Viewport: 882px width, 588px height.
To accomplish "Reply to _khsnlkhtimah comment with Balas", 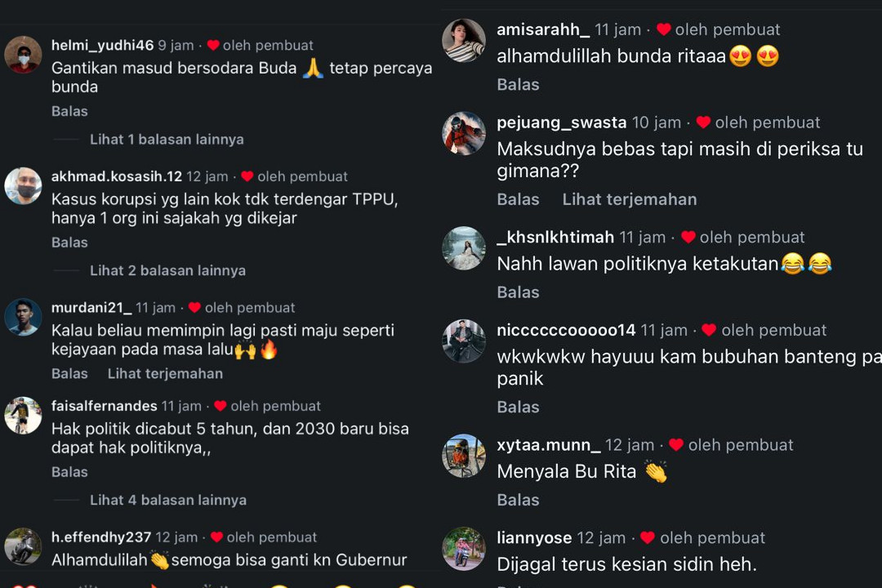I will point(518,292).
